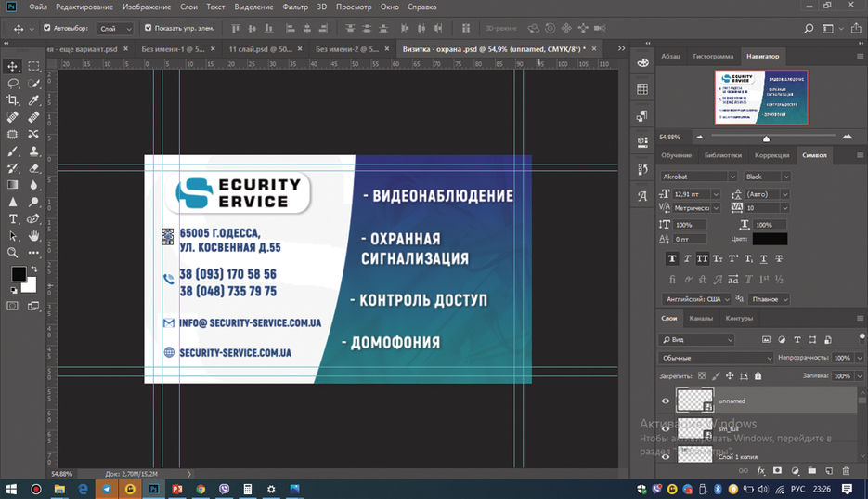868x499 pixels.
Task: Toggle Strikethrough text style
Action: (x=779, y=258)
